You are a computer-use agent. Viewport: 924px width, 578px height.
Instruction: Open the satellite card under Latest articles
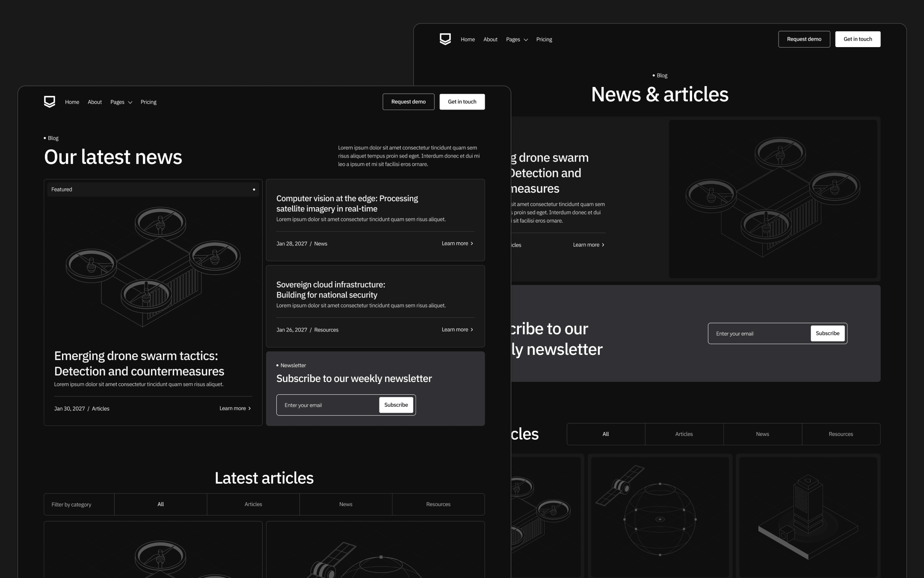click(x=375, y=550)
